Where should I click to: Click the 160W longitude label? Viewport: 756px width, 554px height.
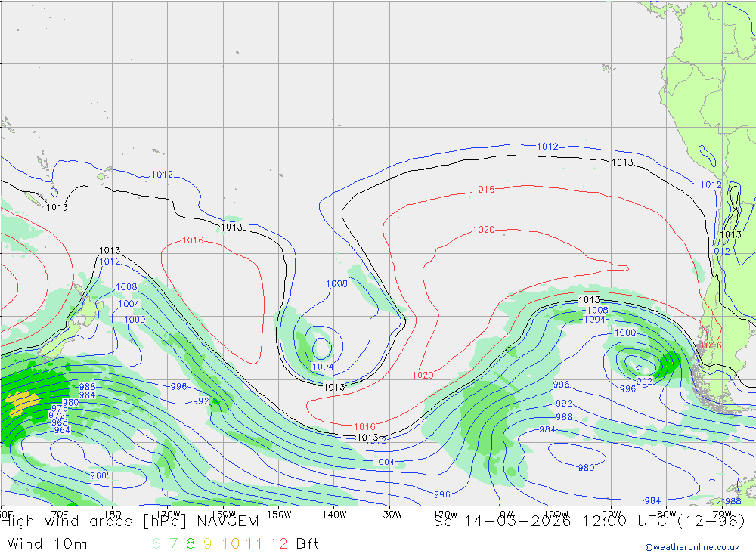pos(224,515)
